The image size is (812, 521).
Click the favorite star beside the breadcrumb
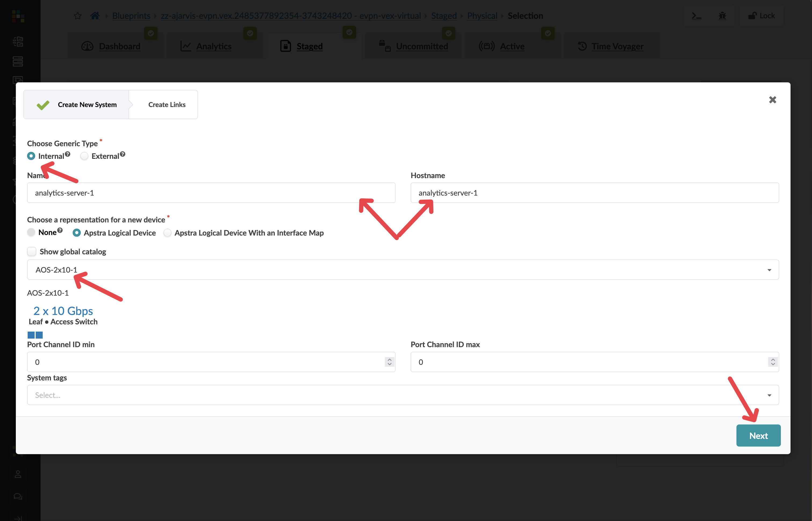point(78,16)
